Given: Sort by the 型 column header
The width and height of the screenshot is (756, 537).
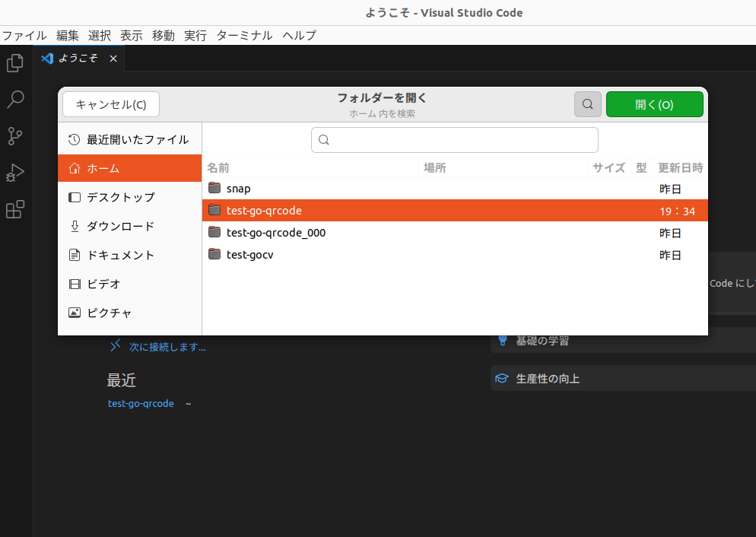Looking at the screenshot, I should 641,168.
